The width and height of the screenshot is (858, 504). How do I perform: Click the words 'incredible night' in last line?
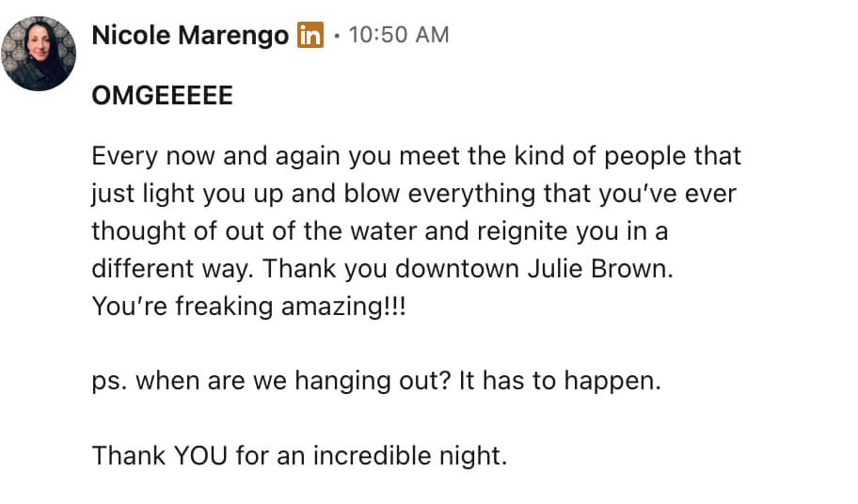click(410, 456)
